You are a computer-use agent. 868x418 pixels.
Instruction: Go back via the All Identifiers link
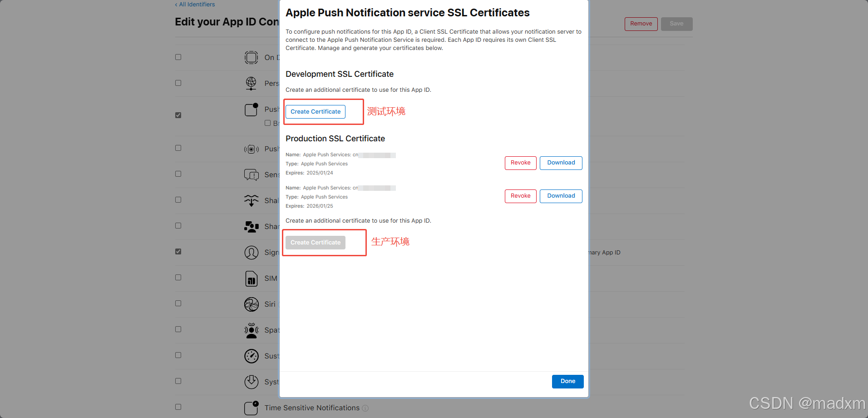pos(194,4)
